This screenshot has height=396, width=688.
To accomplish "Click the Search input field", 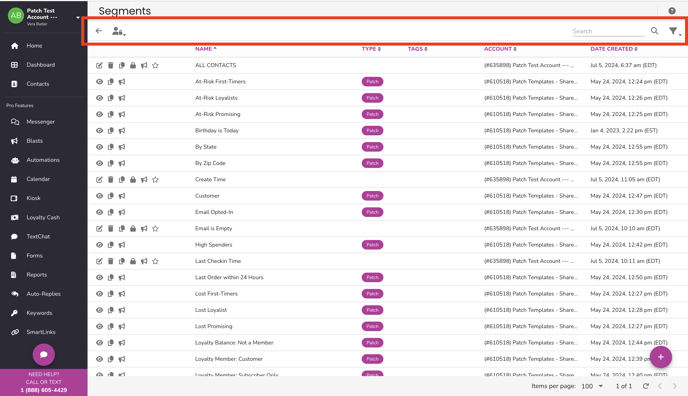I will pyautogui.click(x=608, y=31).
